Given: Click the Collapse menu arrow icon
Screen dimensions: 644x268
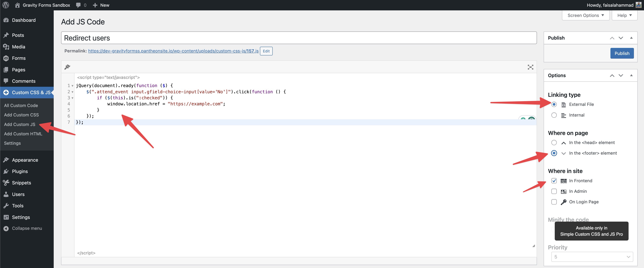Looking at the screenshot, I should click(x=6, y=228).
